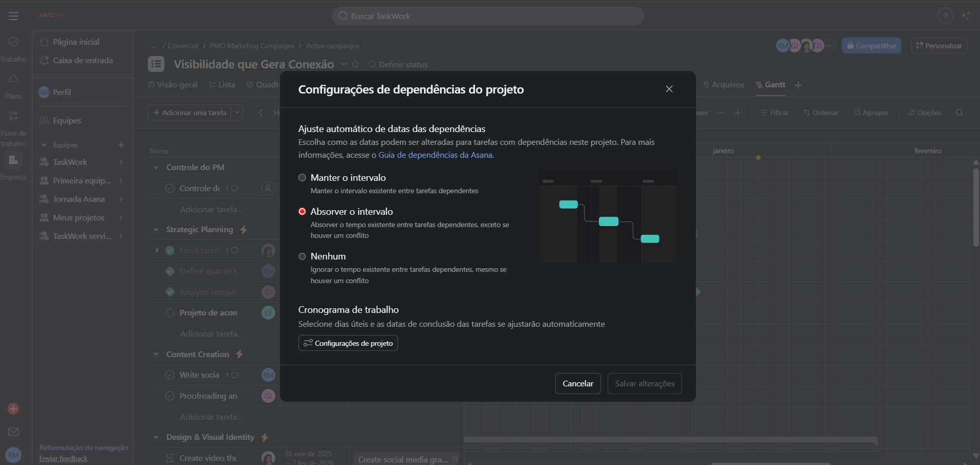Select the 'Manter o intervalo' radio option

[x=302, y=178]
